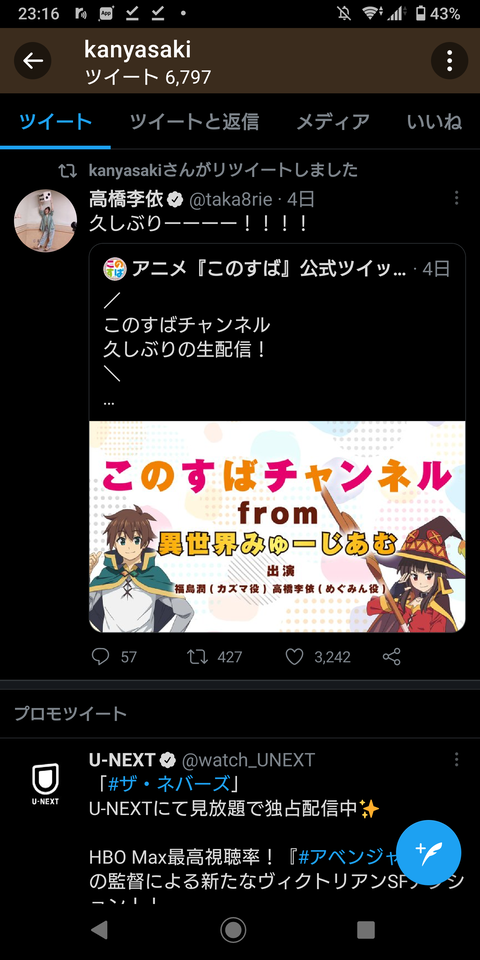Image resolution: width=480 pixels, height=960 pixels.
Task: Retweet the post with 427 retweets
Action: point(197,657)
